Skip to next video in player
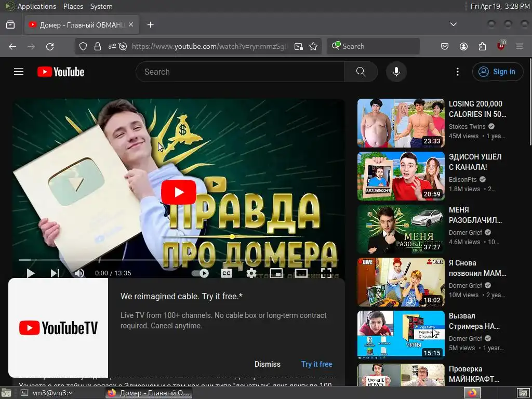This screenshot has height=399, width=532. point(55,273)
